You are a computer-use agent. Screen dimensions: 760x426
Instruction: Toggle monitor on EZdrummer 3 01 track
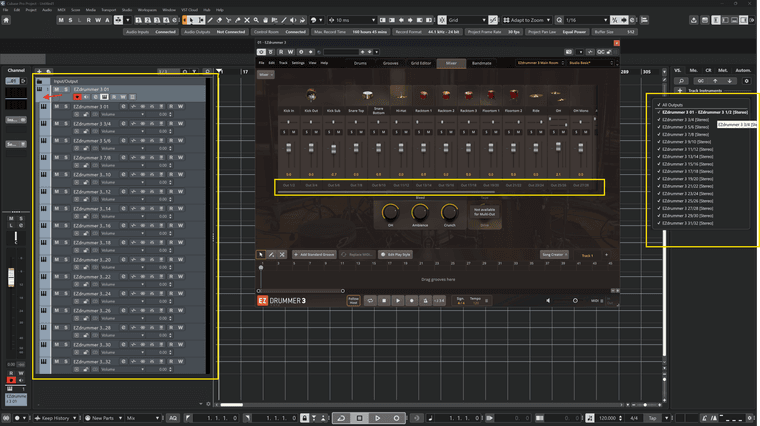click(86, 97)
